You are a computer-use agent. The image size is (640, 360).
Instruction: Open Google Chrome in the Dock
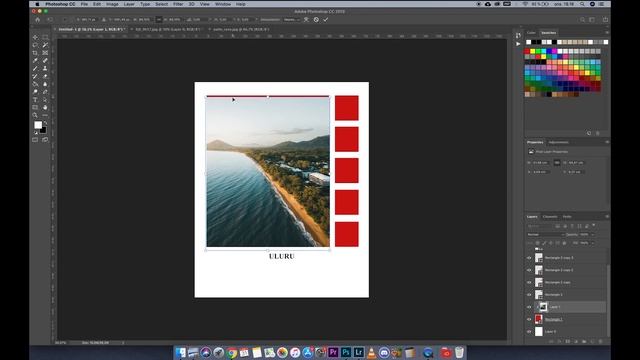tap(231, 352)
